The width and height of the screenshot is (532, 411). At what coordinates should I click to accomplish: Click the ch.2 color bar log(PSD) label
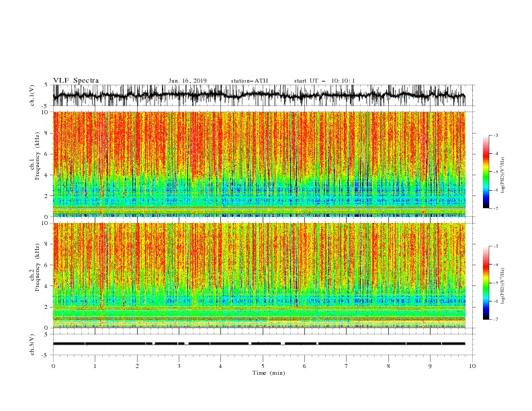502,286
